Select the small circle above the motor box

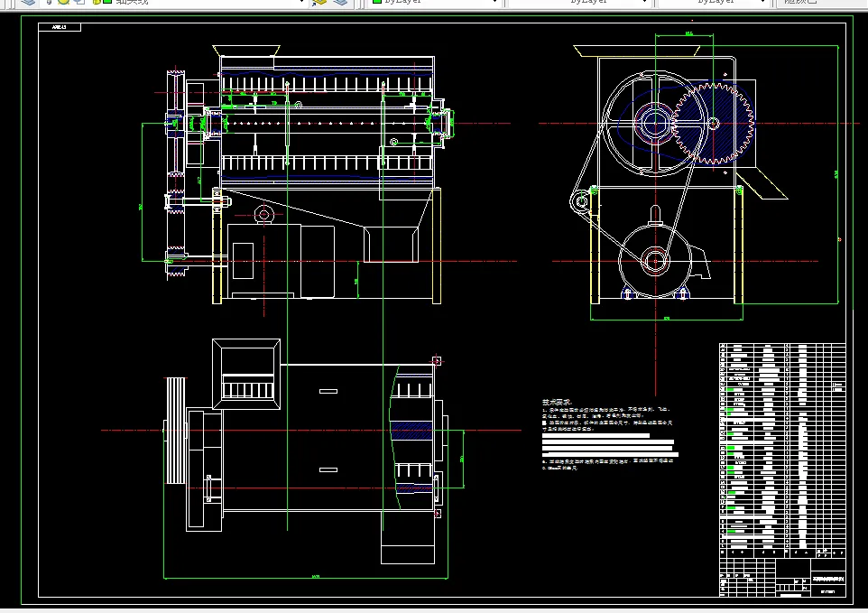point(264,214)
